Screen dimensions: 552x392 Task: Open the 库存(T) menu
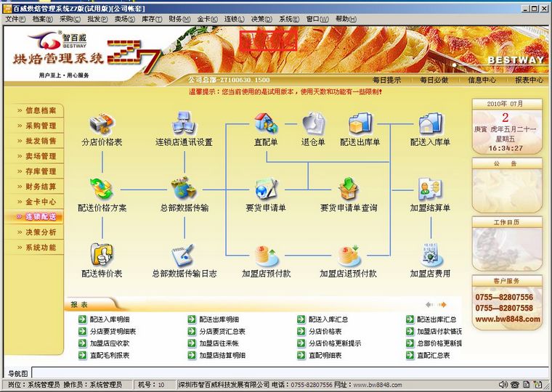[x=152, y=19]
